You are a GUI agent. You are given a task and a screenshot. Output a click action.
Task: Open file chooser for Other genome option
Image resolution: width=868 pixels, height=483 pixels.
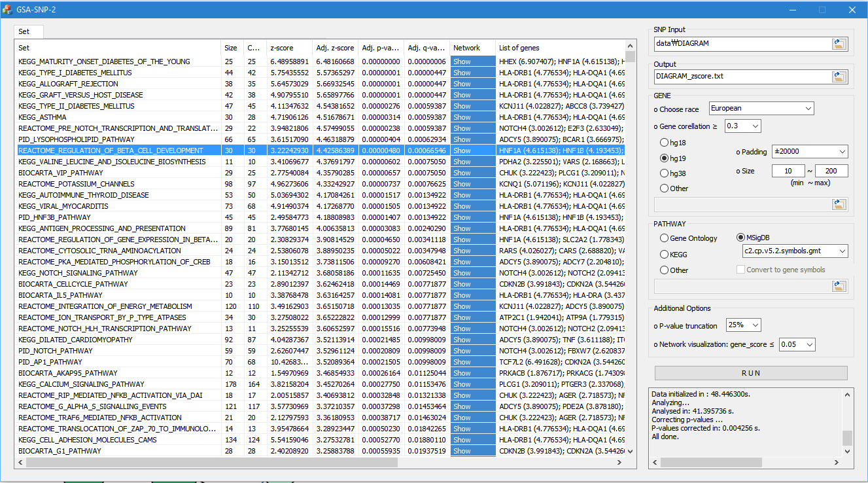839,204
